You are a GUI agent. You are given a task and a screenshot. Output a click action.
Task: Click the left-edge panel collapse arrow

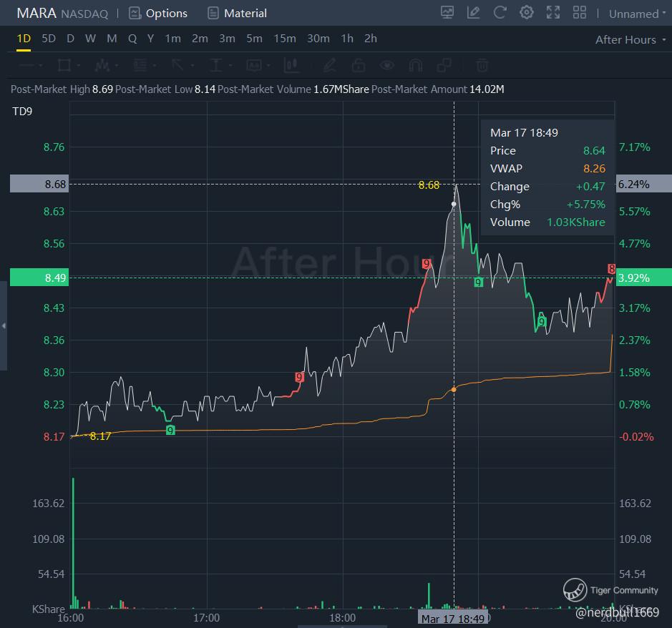pos(4,326)
